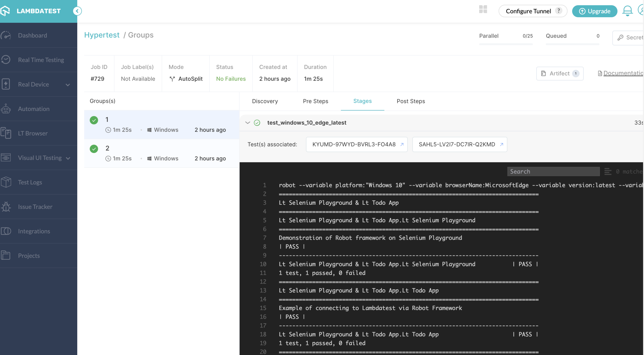
Task: Click the clock icon in group 2 row
Action: (x=108, y=158)
